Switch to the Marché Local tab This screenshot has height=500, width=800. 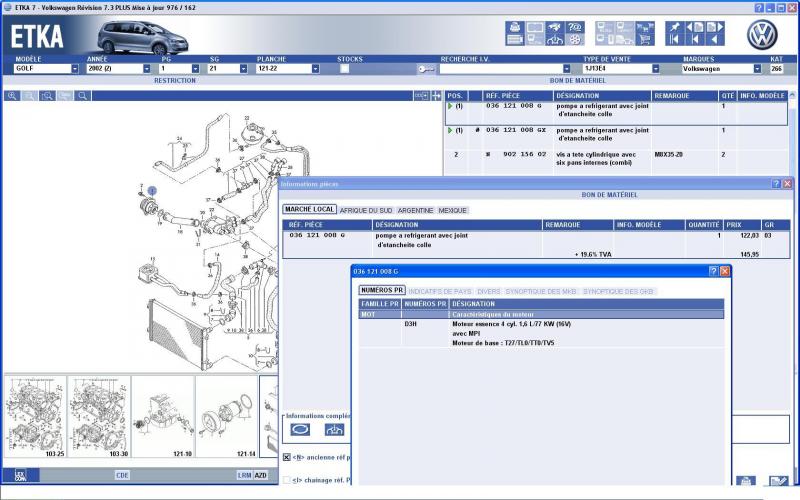click(309, 210)
